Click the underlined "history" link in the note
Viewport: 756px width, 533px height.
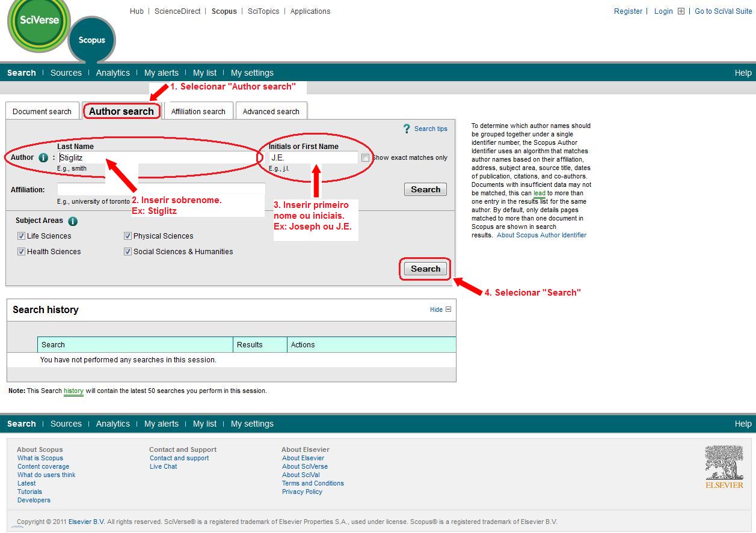click(x=73, y=391)
